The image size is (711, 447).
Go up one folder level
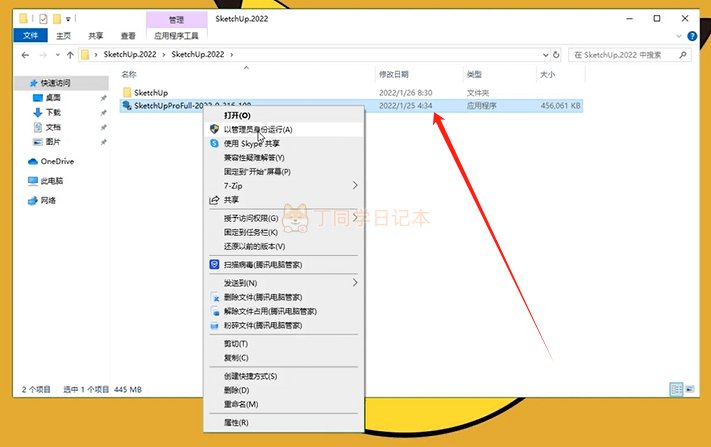[70, 55]
